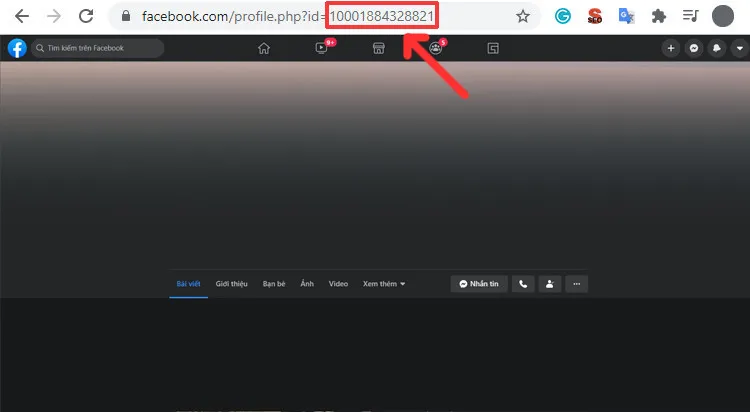
Task: Open the Groups icon in navbar
Action: (436, 48)
